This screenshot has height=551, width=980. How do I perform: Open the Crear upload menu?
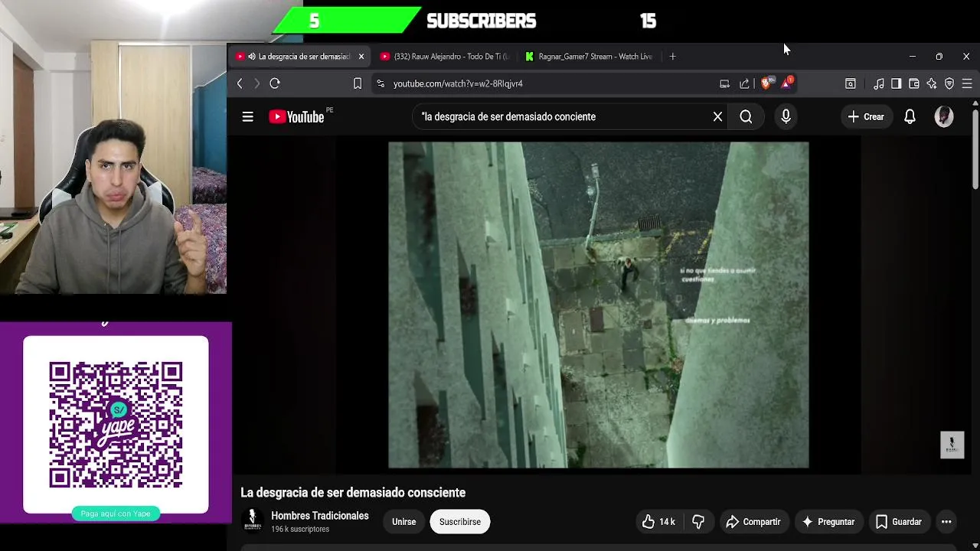click(866, 117)
